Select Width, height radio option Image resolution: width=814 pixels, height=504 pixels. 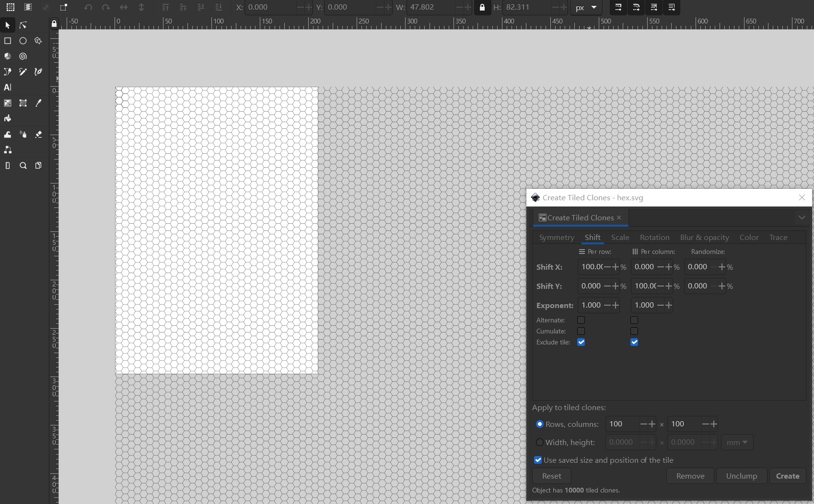[540, 442]
